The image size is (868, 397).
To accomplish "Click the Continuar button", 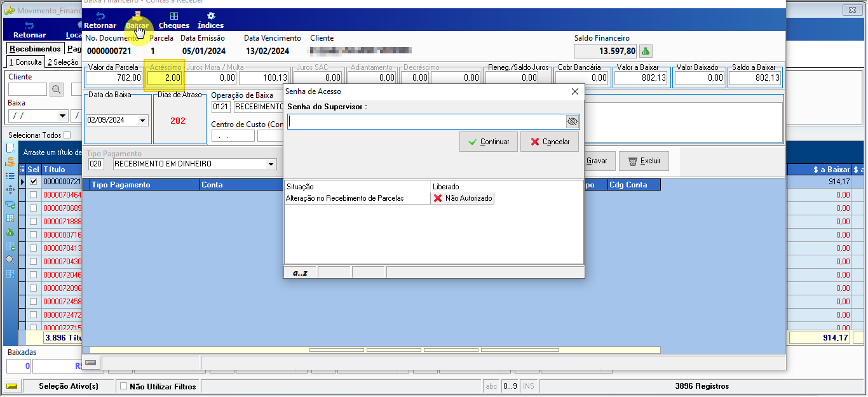I will tap(489, 142).
